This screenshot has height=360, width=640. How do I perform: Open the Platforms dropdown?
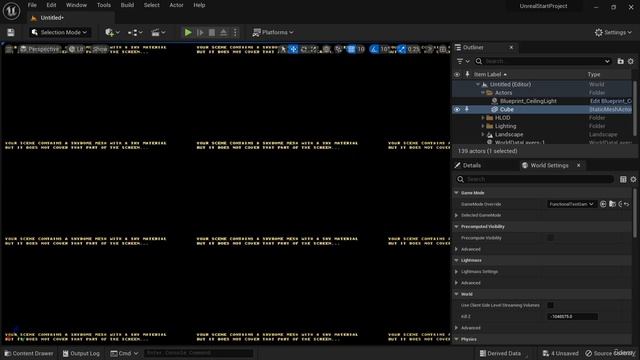pyautogui.click(x=273, y=32)
